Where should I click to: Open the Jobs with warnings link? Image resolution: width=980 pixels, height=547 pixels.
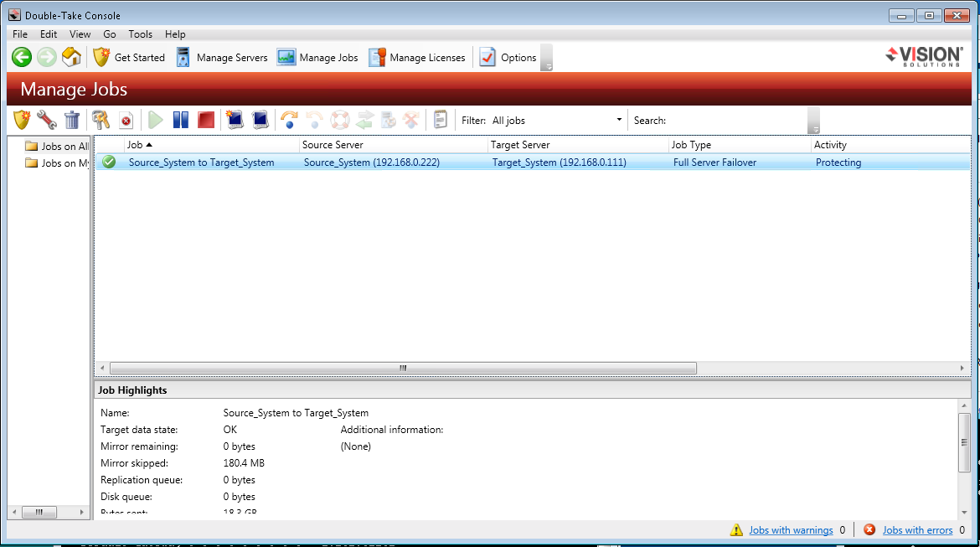pos(791,530)
